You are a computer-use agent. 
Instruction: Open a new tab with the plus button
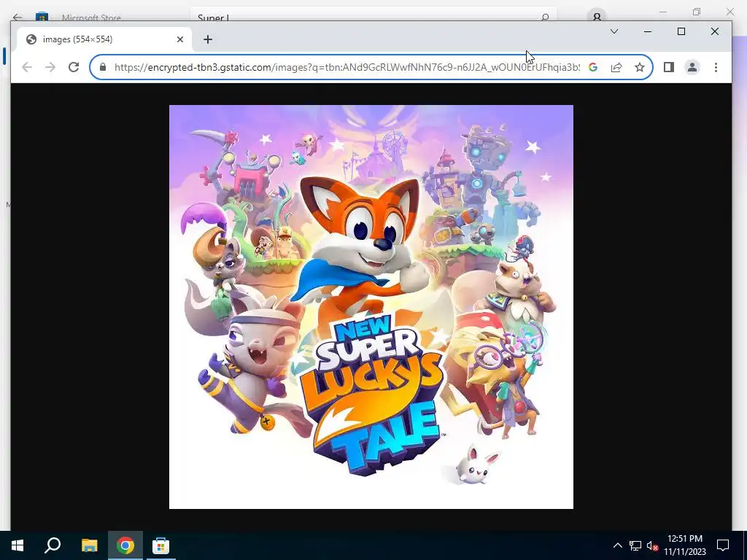coord(208,39)
